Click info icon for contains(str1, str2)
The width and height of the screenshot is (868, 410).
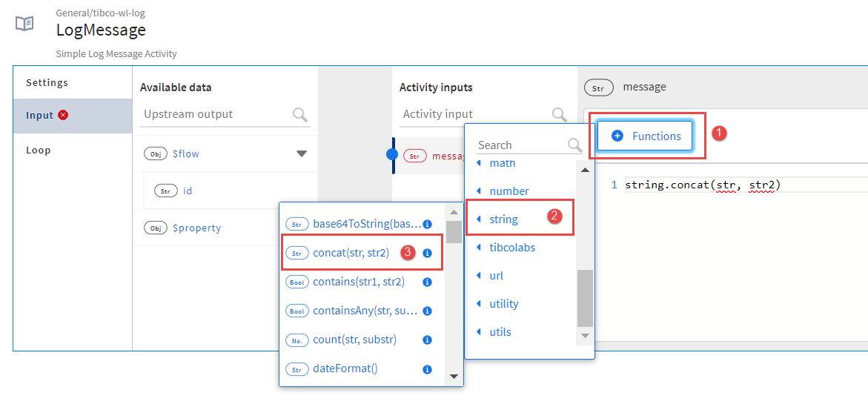pos(427,282)
